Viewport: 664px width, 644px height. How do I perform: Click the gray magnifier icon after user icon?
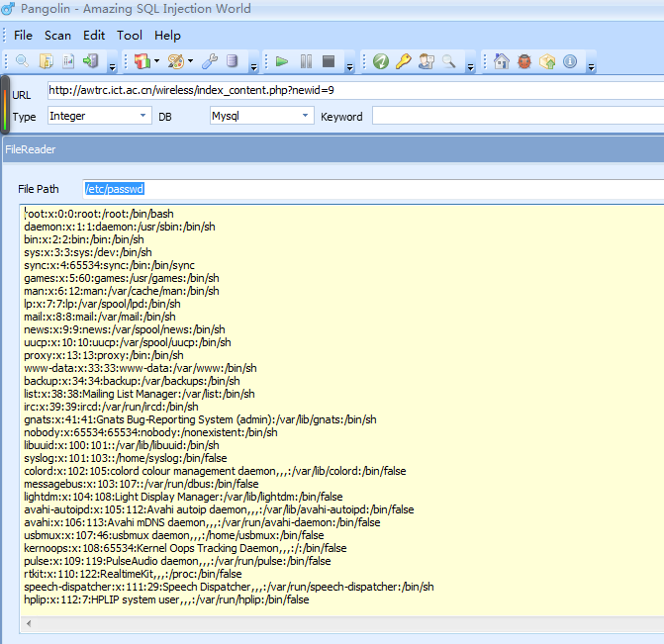pos(449,61)
